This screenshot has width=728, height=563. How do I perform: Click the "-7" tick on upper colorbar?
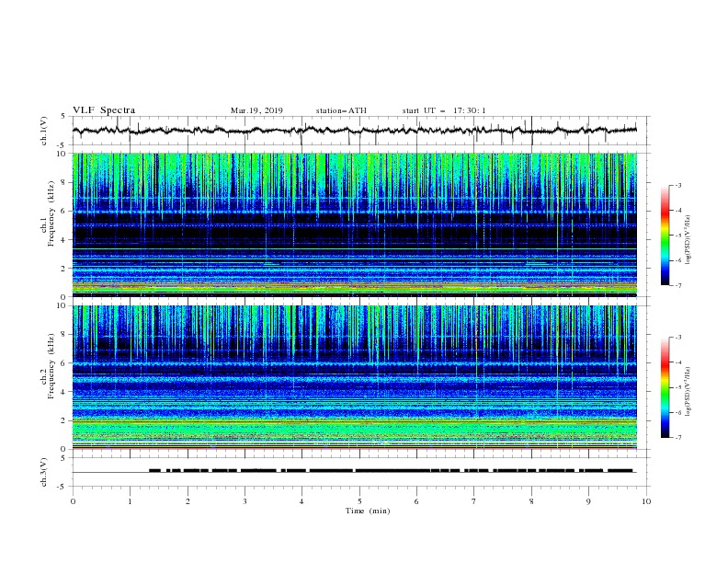(x=677, y=285)
